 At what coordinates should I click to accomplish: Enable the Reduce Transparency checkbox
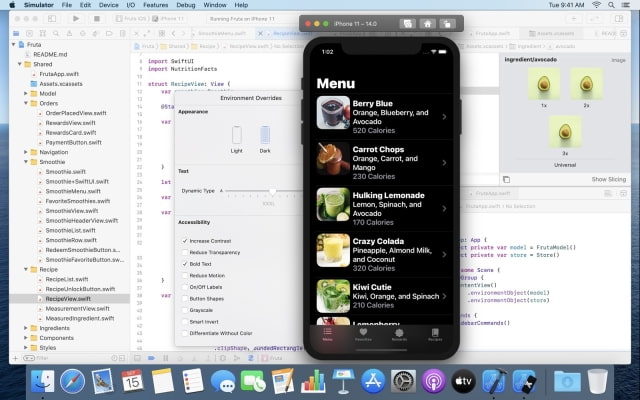tap(184, 252)
